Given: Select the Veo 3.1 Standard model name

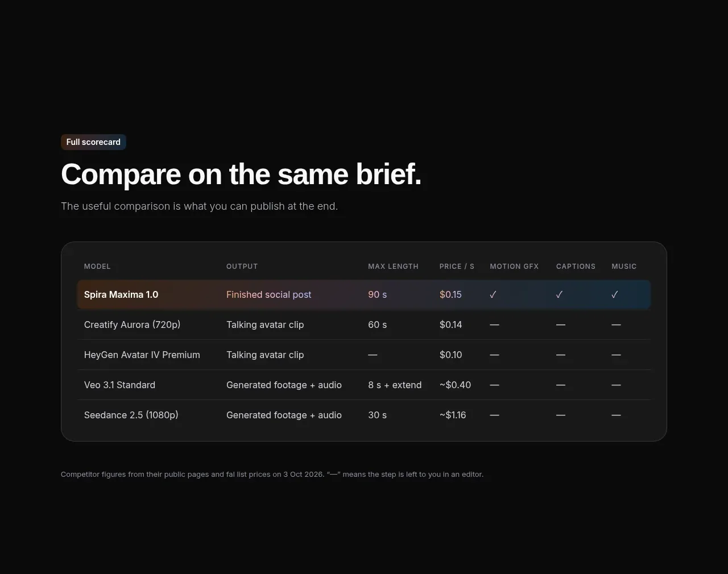Looking at the screenshot, I should [119, 385].
